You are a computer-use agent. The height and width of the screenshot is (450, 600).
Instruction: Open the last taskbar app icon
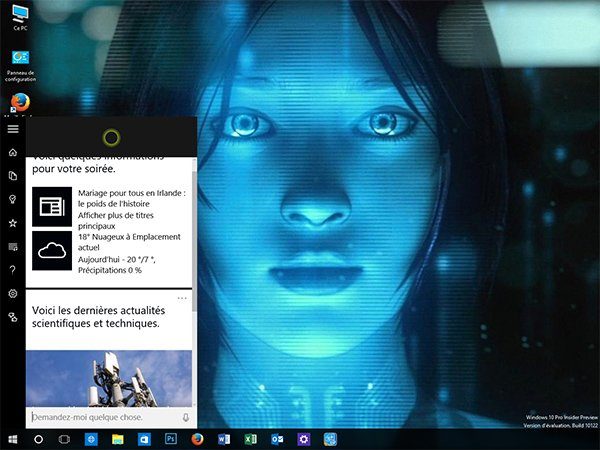[x=330, y=439]
